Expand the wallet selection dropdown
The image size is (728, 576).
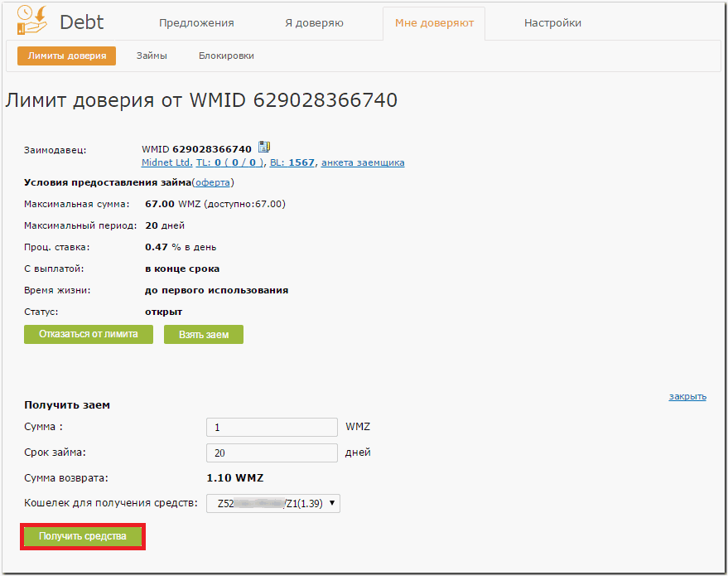coord(273,504)
